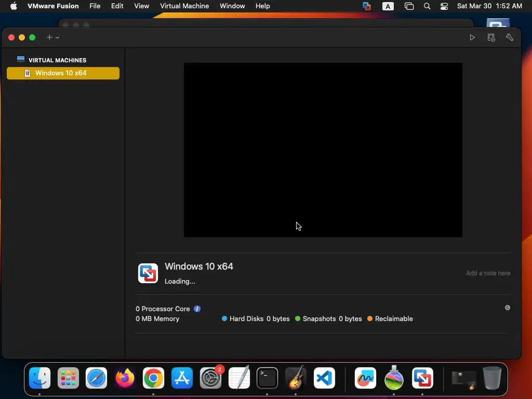This screenshot has height=399, width=532.
Task: Open Spotlight search in the menu bar
Action: tap(427, 6)
